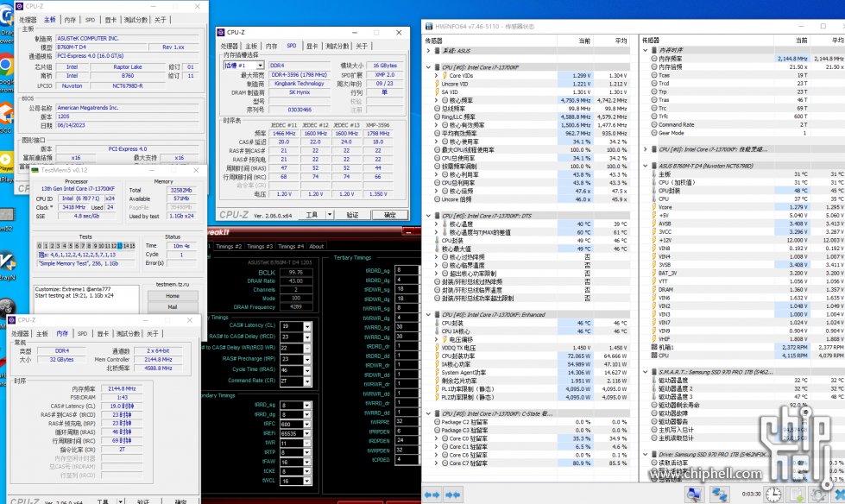Click the 工具 button in CPU-Z SPD window

pos(312,215)
